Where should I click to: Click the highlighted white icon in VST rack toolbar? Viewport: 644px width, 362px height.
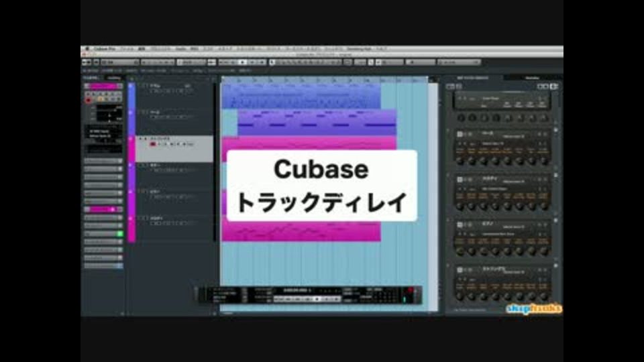(553, 86)
